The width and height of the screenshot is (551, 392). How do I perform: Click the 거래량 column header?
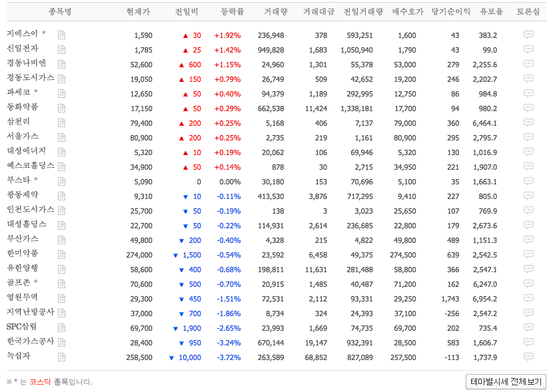click(276, 11)
